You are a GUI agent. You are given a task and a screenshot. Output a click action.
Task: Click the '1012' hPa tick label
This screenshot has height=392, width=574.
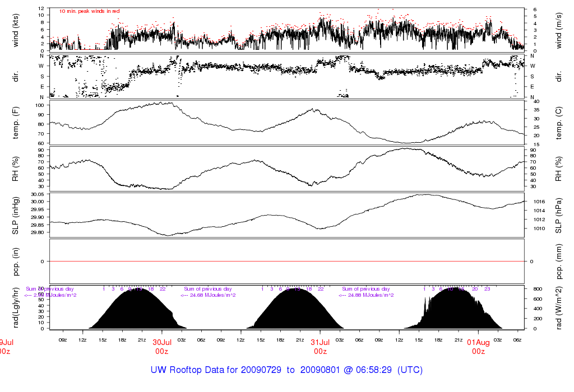tap(540, 220)
